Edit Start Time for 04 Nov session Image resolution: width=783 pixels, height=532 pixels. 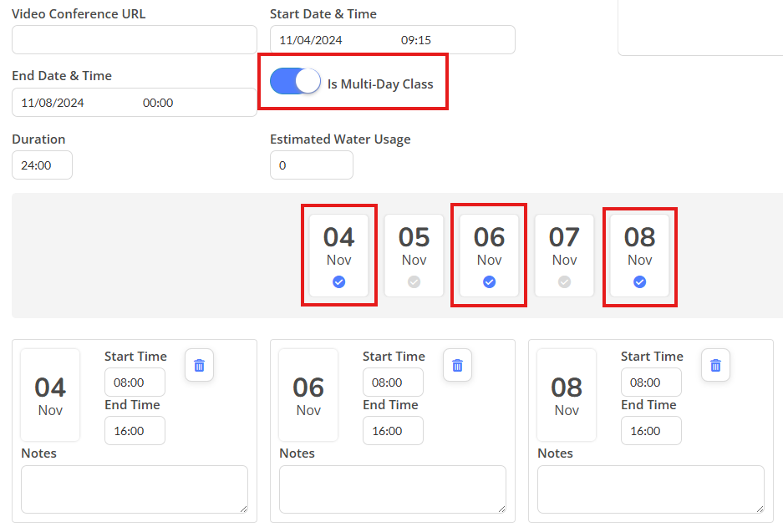[x=135, y=383]
